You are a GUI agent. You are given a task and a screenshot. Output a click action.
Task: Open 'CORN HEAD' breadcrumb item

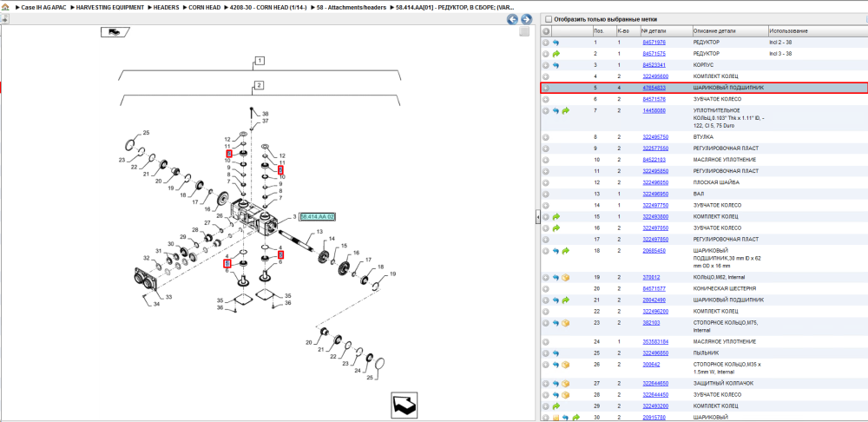(x=205, y=8)
